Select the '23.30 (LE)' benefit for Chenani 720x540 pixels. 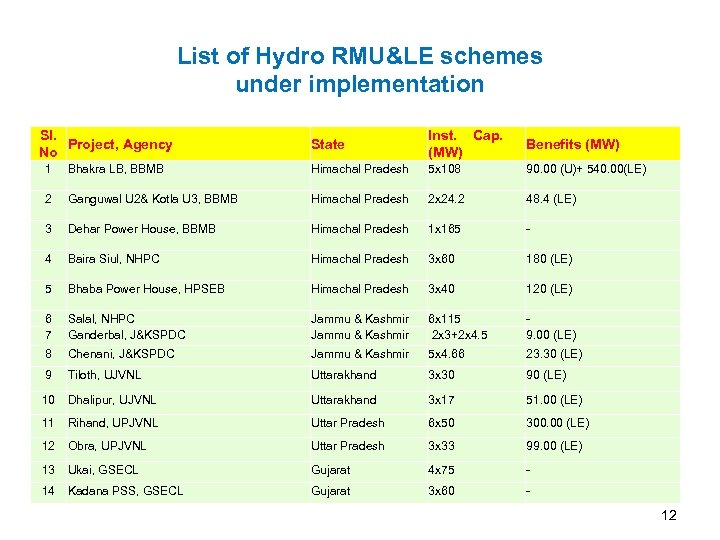tap(554, 354)
